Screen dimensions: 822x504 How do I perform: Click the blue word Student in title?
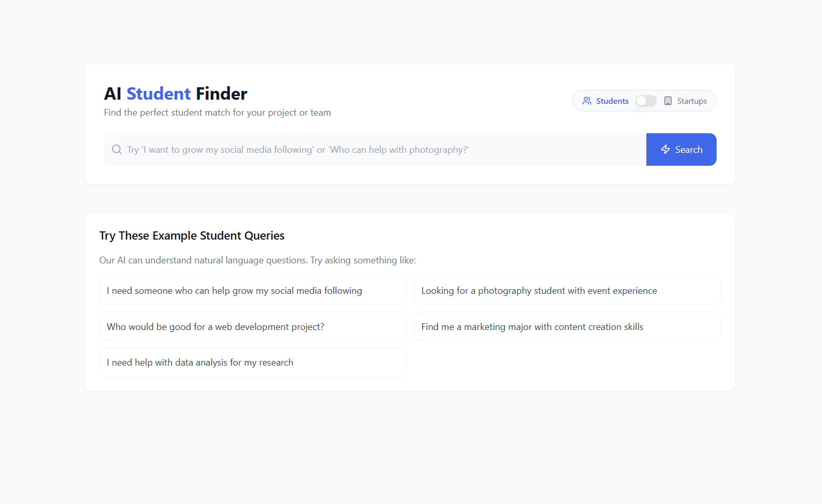pyautogui.click(x=159, y=94)
